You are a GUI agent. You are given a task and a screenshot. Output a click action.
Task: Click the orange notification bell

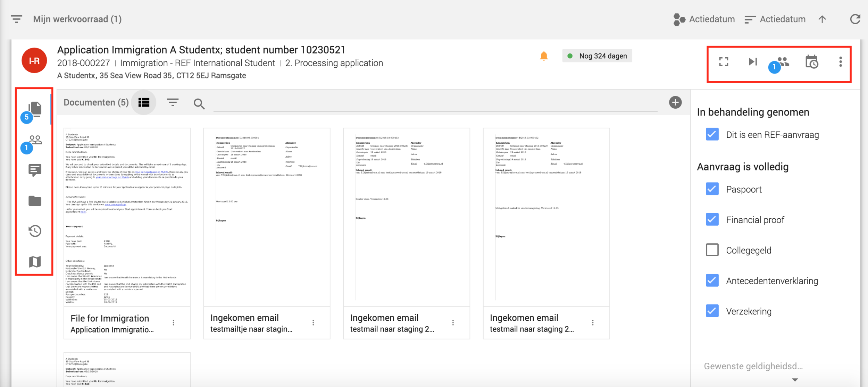coord(544,56)
